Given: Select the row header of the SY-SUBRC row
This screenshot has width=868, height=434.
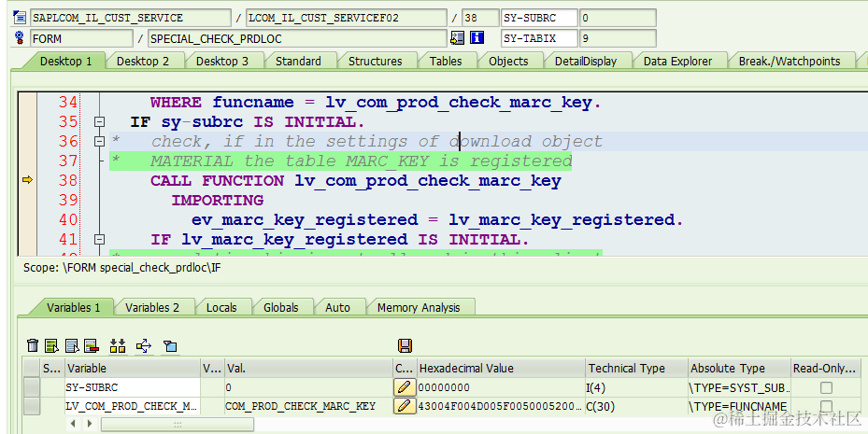Looking at the screenshot, I should (32, 387).
